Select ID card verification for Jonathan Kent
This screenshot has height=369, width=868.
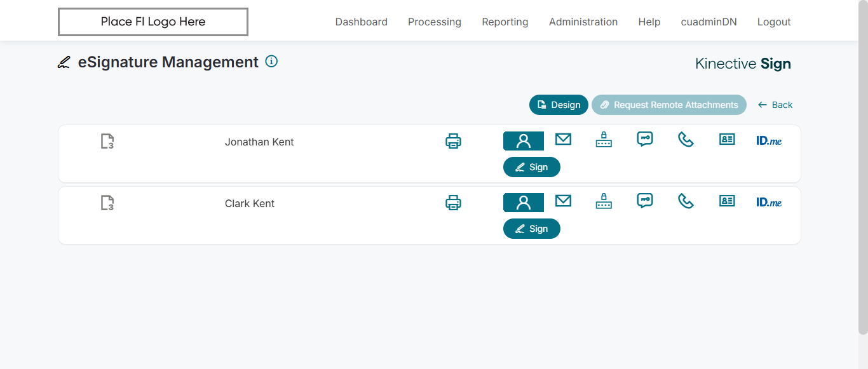727,139
